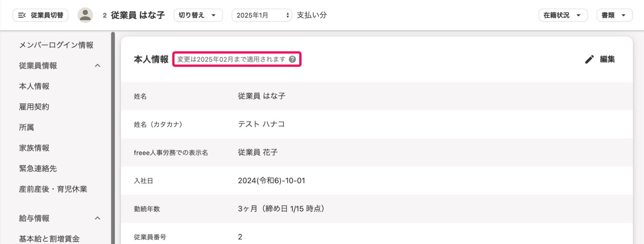Viewport: 644px width, 244px height.
Task: Open 所属 from the sidebar
Action: pyautogui.click(x=26, y=127)
